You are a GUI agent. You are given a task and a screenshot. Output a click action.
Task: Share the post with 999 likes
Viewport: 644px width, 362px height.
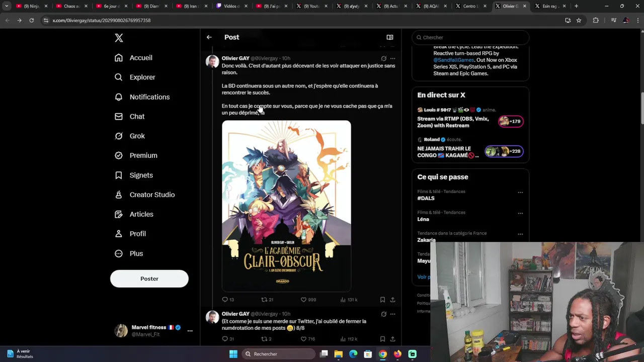pyautogui.click(x=392, y=300)
